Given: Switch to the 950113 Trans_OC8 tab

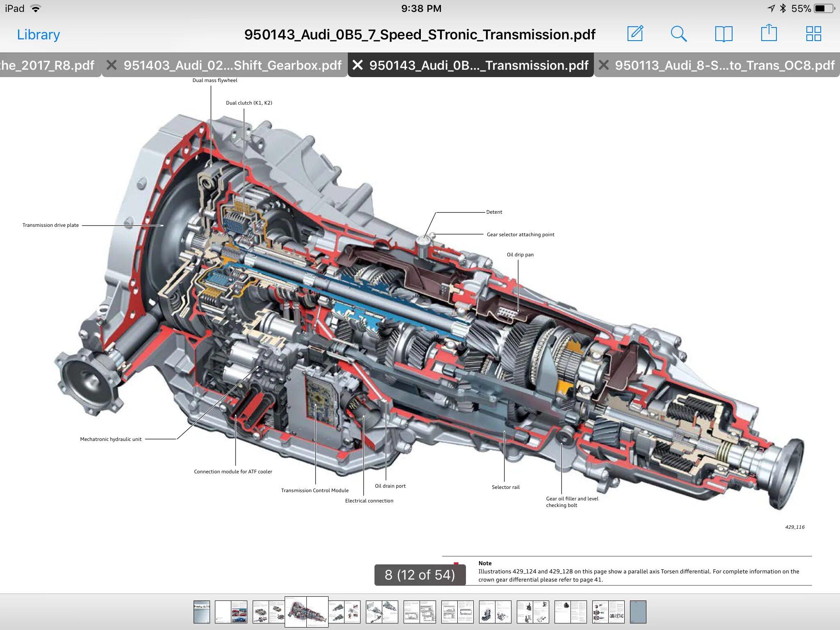Looking at the screenshot, I should pos(724,65).
